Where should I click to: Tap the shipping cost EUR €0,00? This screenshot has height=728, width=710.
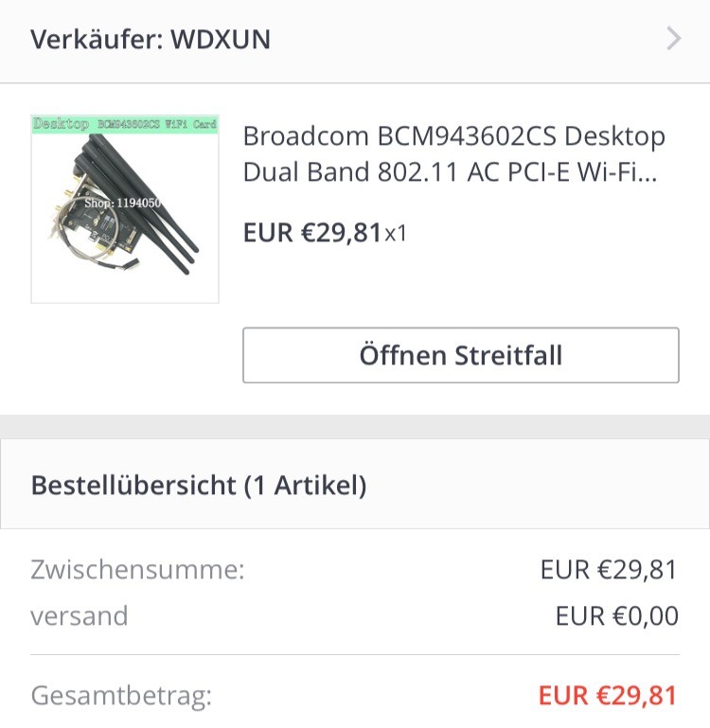pyautogui.click(x=616, y=616)
